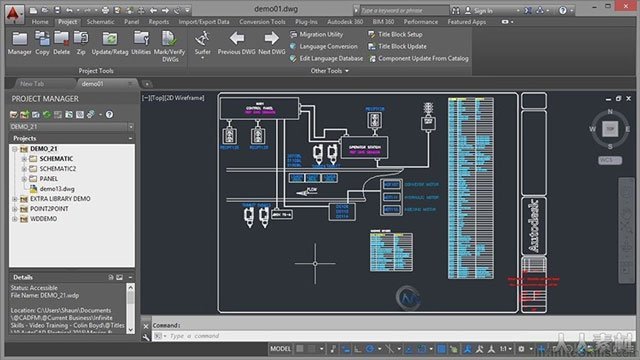The image size is (640, 360).
Task: Toggle MODEL space button in status bar
Action: [x=280, y=349]
